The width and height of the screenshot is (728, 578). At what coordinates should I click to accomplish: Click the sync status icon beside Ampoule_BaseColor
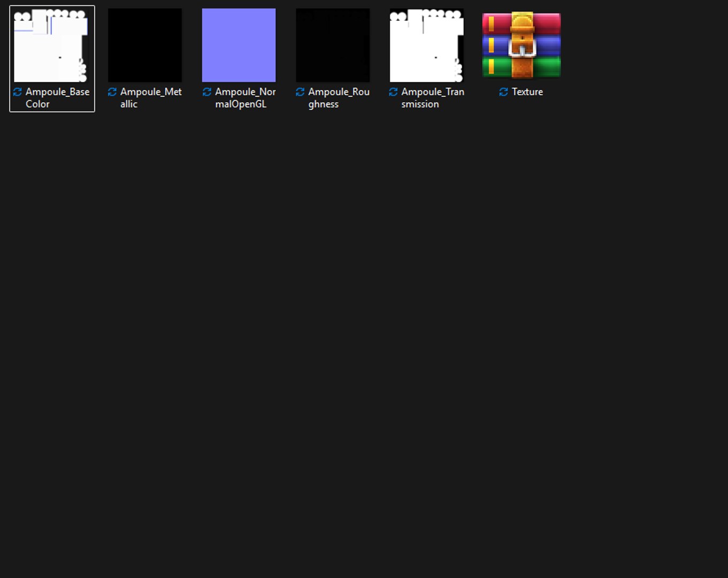[18, 92]
